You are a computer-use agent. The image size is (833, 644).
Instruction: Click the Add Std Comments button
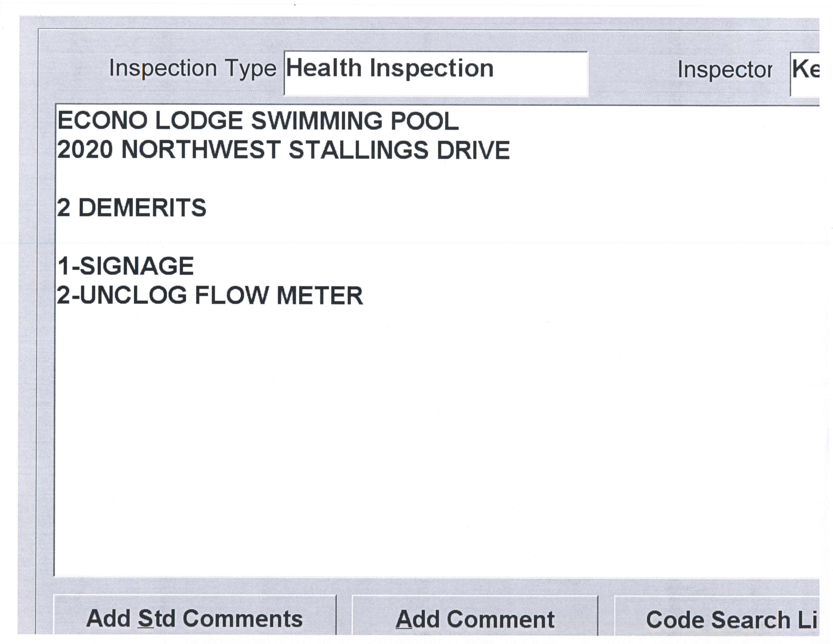(195, 618)
